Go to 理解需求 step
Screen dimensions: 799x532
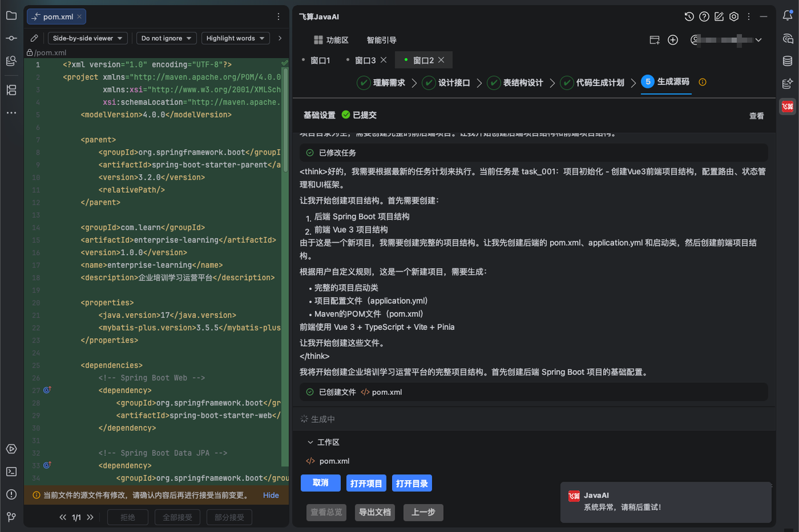point(381,82)
